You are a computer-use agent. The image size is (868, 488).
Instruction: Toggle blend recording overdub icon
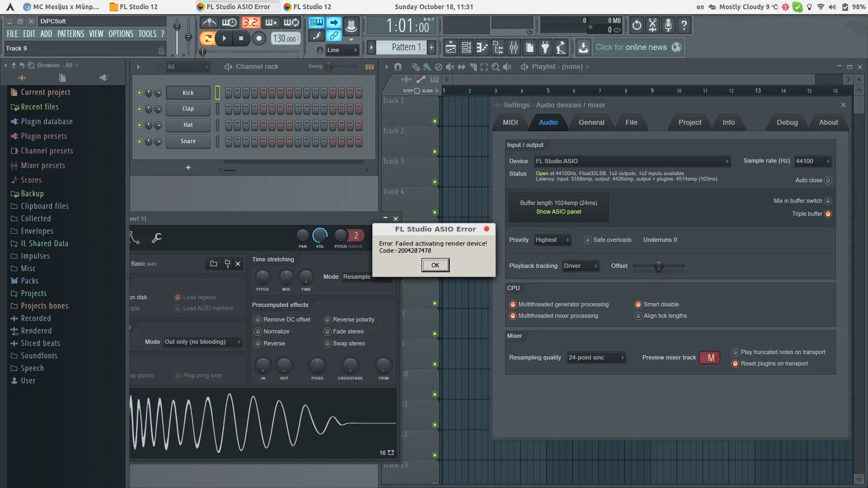pyautogui.click(x=271, y=23)
